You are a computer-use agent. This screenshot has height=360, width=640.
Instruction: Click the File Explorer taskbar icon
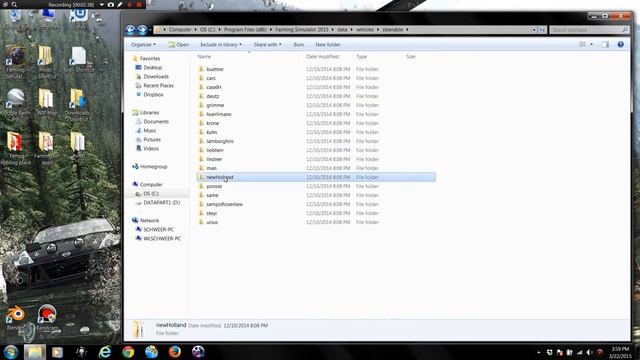pyautogui.click(x=35, y=352)
